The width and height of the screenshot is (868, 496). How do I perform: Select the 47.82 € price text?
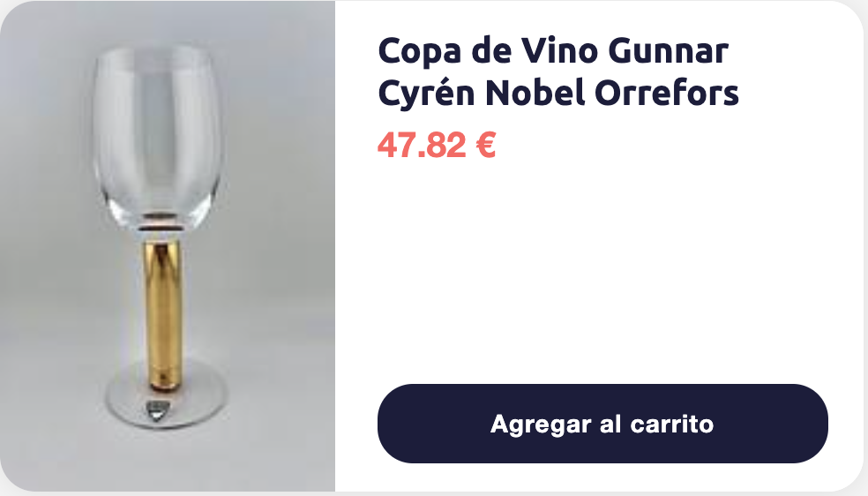coord(437,145)
